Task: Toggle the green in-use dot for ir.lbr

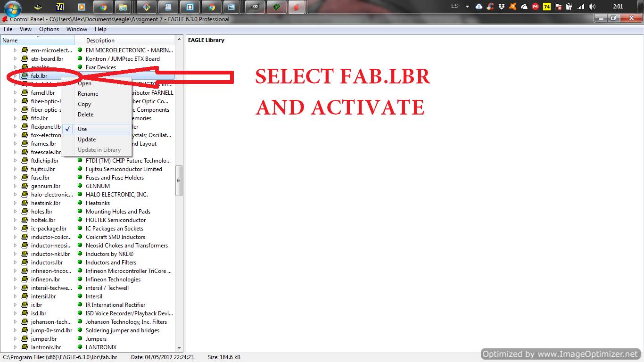Action: (x=80, y=304)
